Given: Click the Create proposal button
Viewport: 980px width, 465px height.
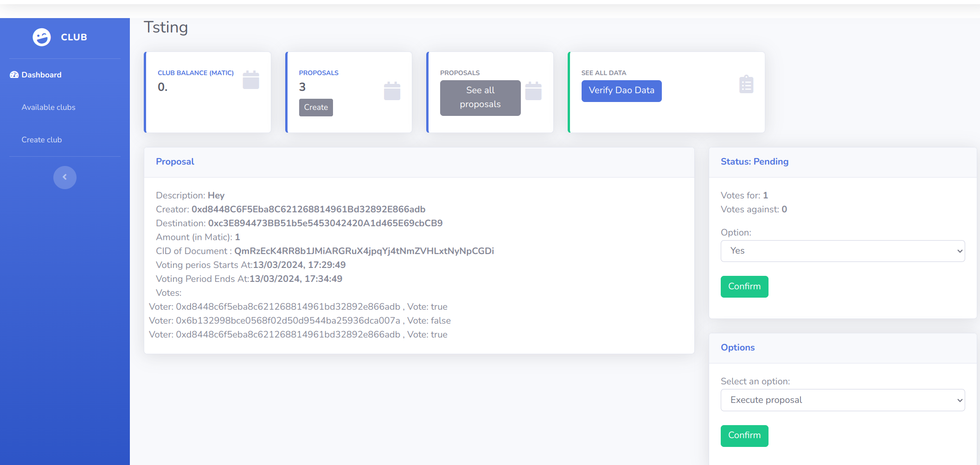Looking at the screenshot, I should [316, 108].
